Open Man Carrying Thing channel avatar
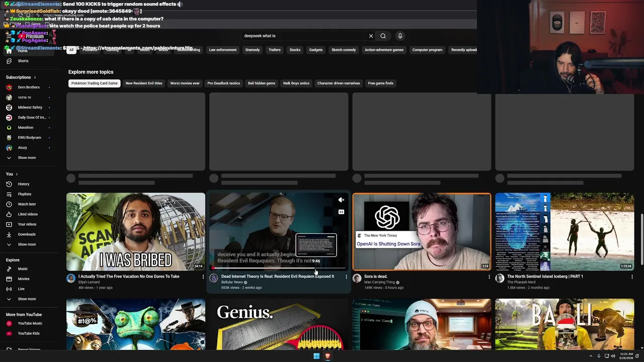The image size is (644, 362). 357,278
